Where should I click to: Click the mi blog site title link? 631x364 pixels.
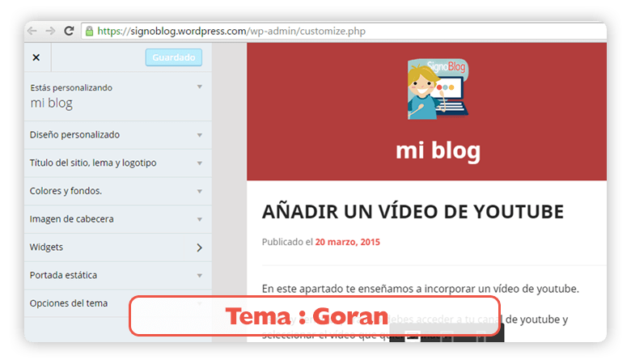[x=438, y=150]
